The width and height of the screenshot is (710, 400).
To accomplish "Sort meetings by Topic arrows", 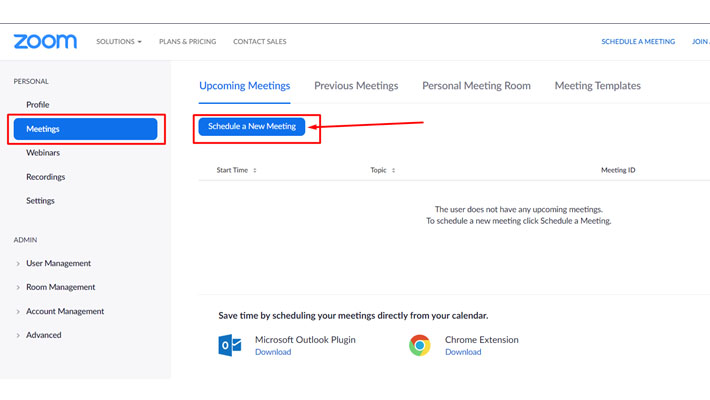I will (x=393, y=170).
